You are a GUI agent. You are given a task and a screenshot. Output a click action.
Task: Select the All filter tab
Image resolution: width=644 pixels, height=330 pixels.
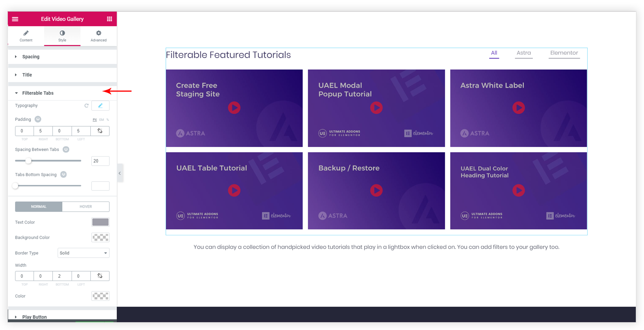point(494,53)
